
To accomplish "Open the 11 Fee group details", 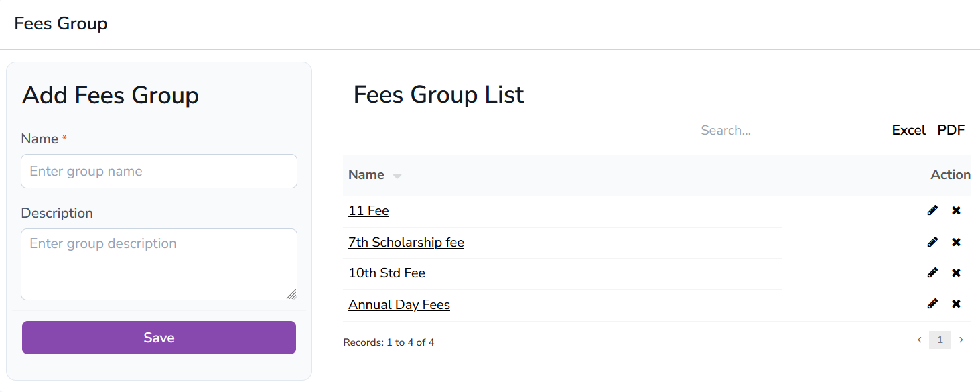I will (x=368, y=210).
